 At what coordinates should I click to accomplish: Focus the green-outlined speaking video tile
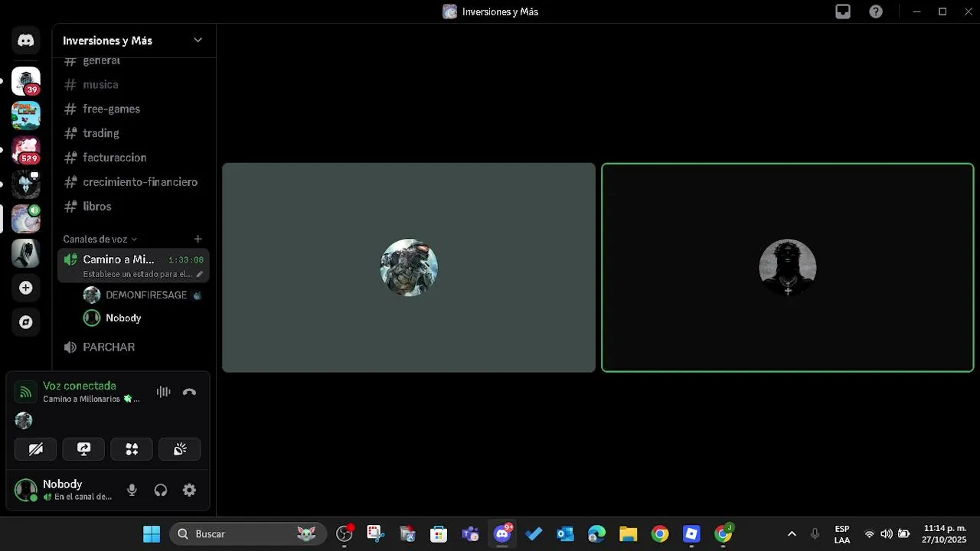pos(788,268)
